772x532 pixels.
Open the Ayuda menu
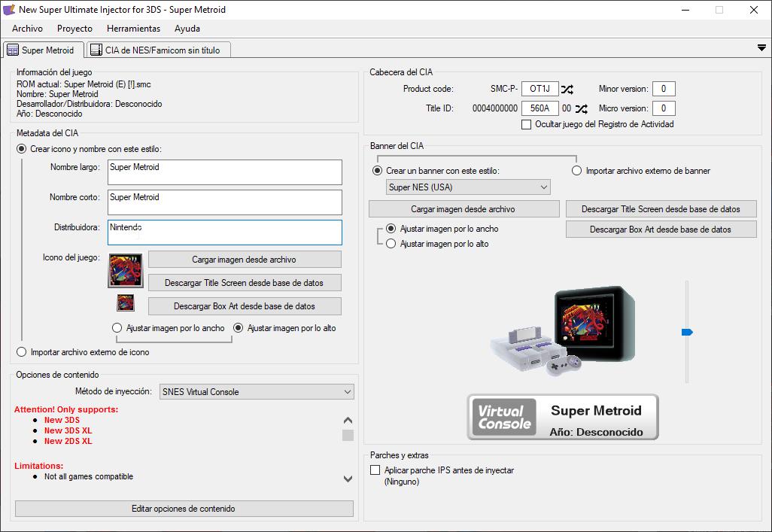pyautogui.click(x=187, y=29)
